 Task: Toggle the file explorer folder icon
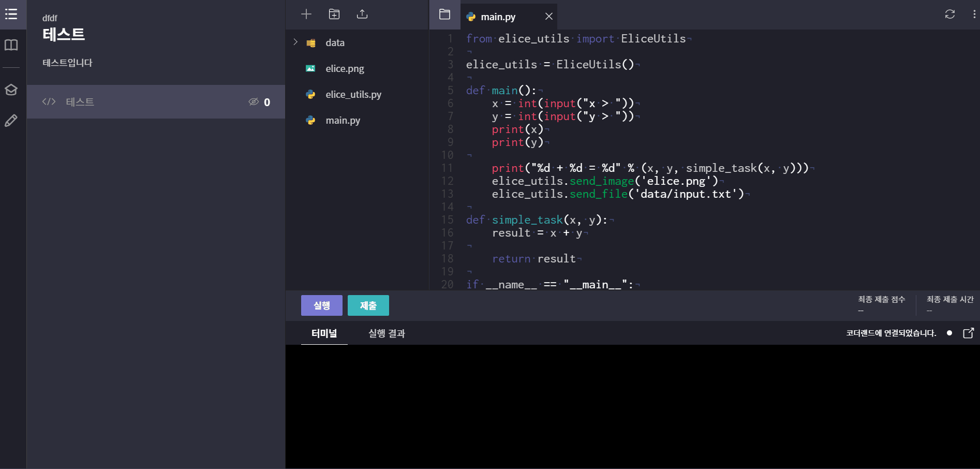pos(444,14)
